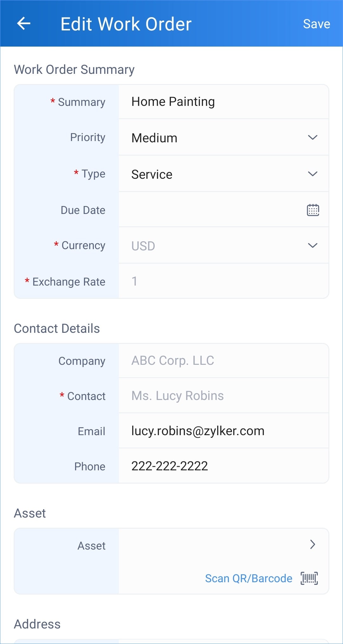Viewport: 343px width, 644px height.
Task: Tap the back arrow icon
Action: [x=23, y=23]
